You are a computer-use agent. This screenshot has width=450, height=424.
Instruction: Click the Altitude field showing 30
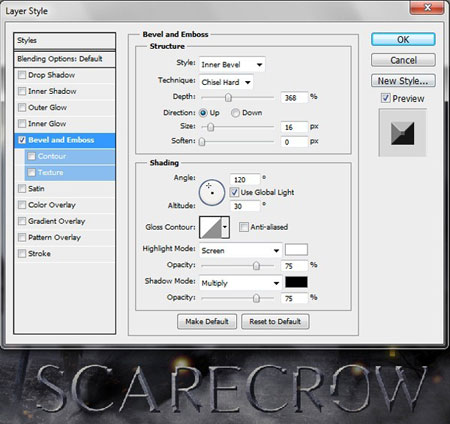[245, 206]
